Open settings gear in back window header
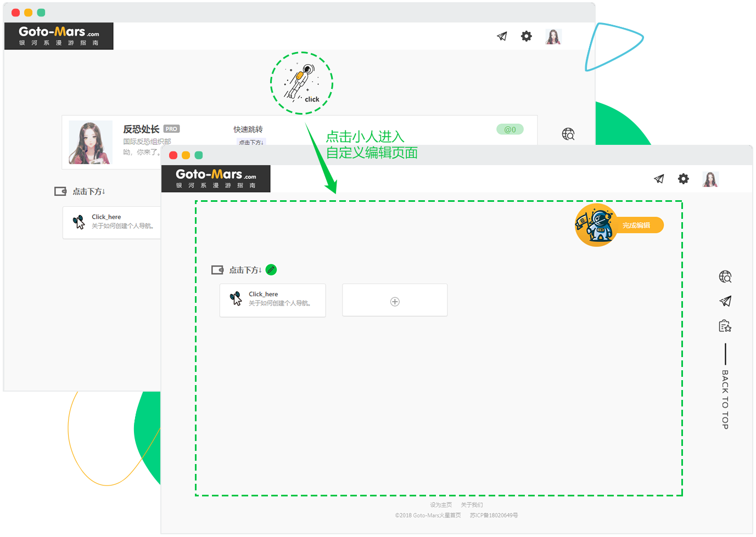This screenshot has width=756, height=537. (527, 36)
